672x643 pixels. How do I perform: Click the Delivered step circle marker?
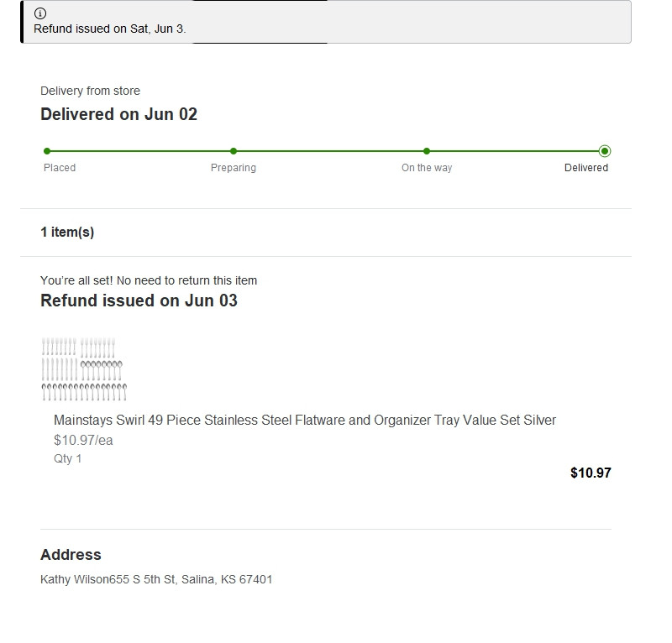pos(605,151)
